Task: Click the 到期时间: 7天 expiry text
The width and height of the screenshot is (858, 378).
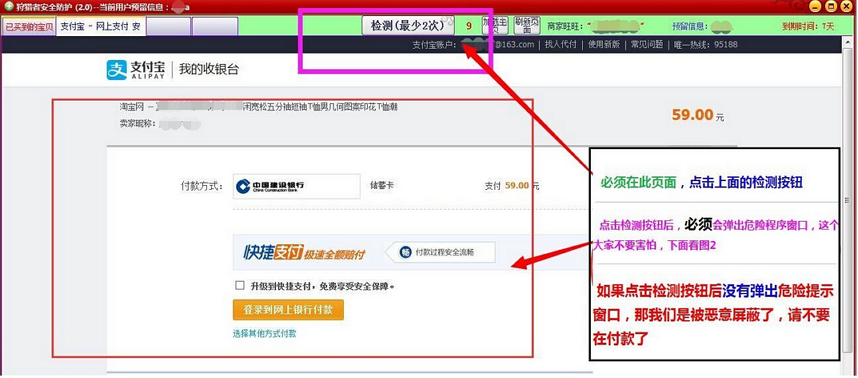Action: (x=808, y=26)
